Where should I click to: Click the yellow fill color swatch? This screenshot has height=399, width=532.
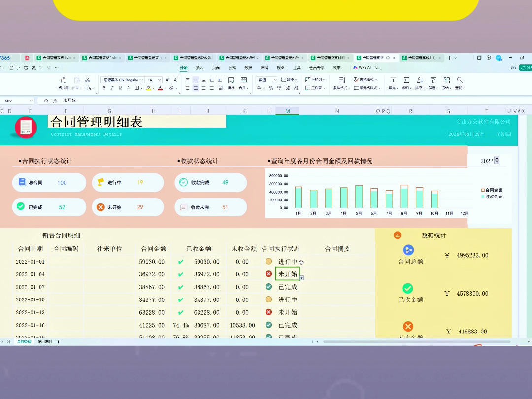point(149,88)
